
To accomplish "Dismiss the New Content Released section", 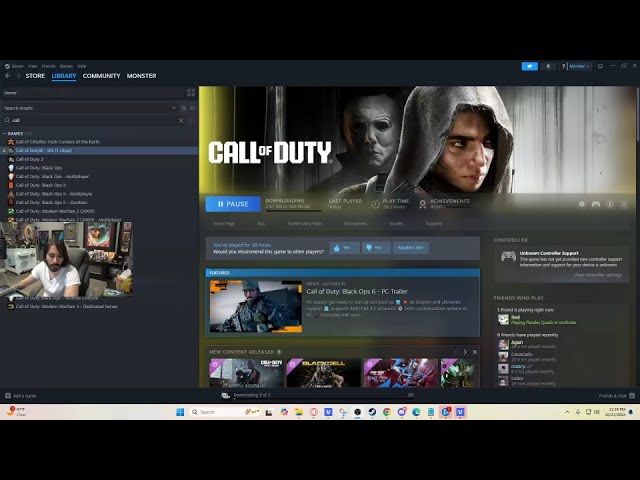I will (475, 352).
